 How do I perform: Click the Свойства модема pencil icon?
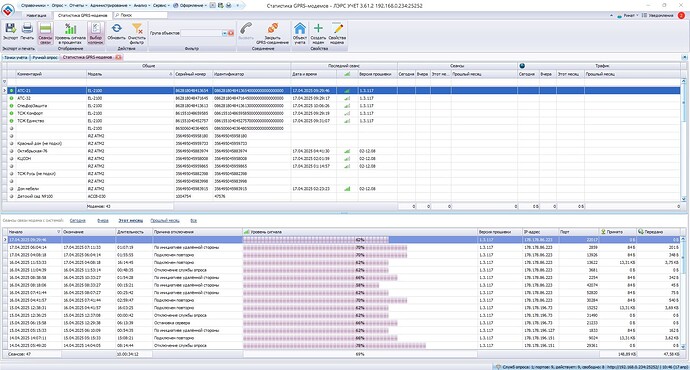coord(337,29)
